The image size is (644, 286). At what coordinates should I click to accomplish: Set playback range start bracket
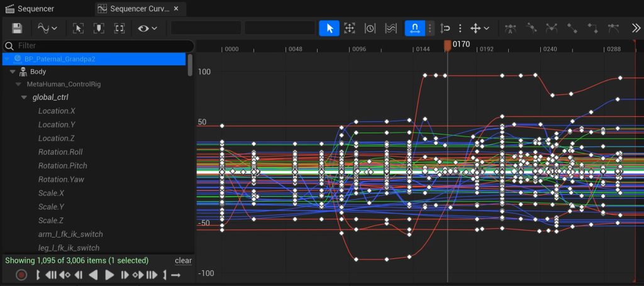pyautogui.click(x=38, y=275)
